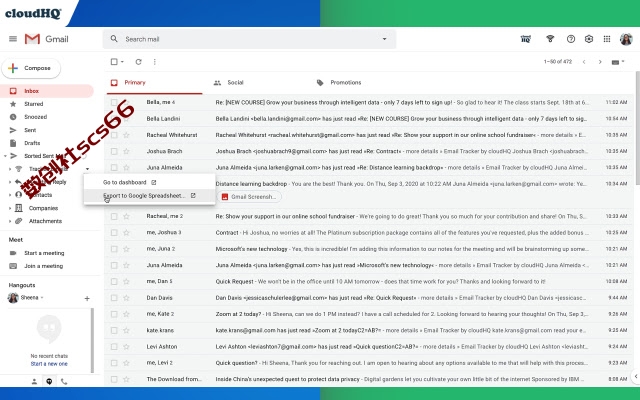Choose Go to dashboard menu item
Screen dimensions: 640x400
pyautogui.click(x=149, y=182)
